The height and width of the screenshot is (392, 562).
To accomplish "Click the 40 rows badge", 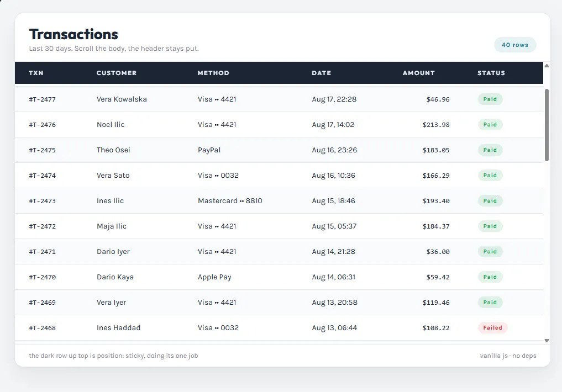I will (515, 45).
